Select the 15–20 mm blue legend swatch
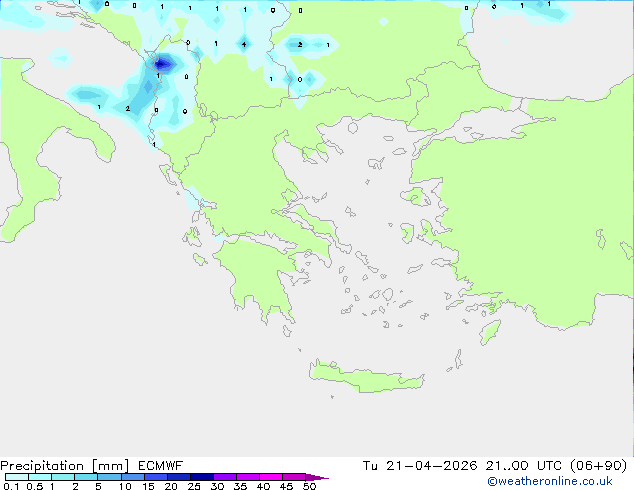The image size is (634, 490). pyautogui.click(x=155, y=477)
